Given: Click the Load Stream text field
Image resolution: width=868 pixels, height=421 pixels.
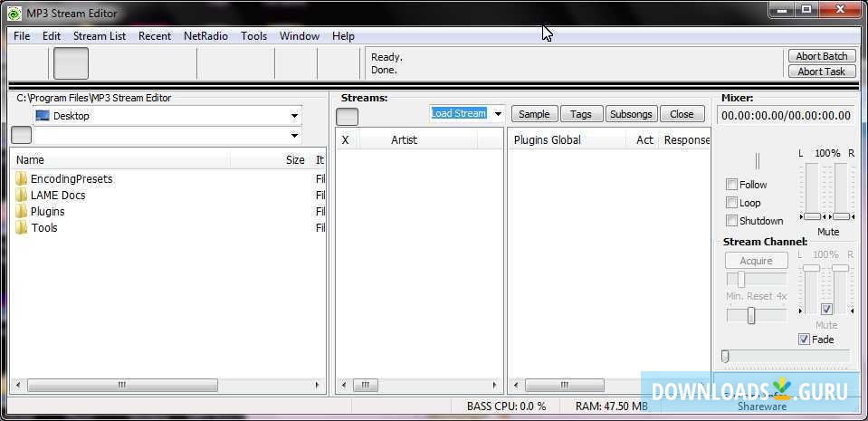Looking at the screenshot, I should click(460, 113).
